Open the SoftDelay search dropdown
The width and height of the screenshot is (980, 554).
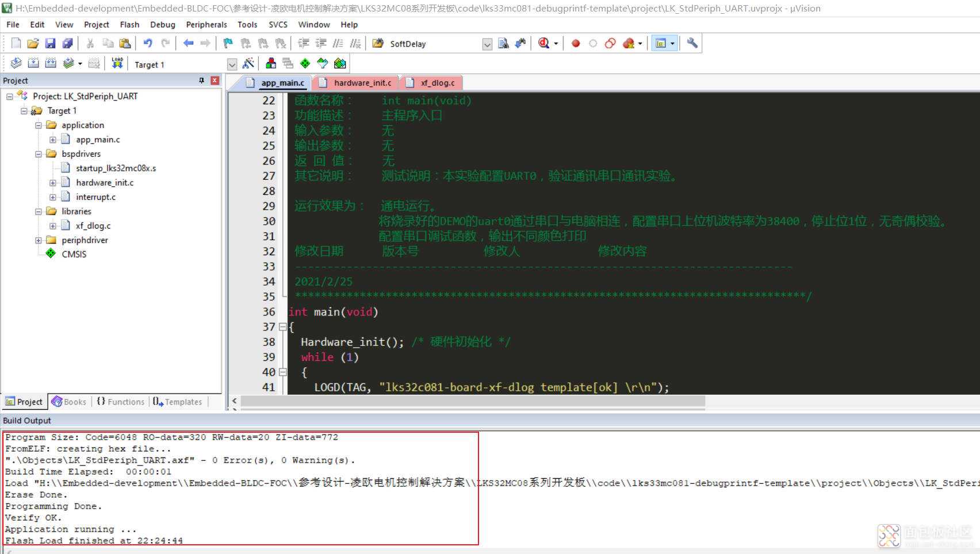[x=487, y=44]
